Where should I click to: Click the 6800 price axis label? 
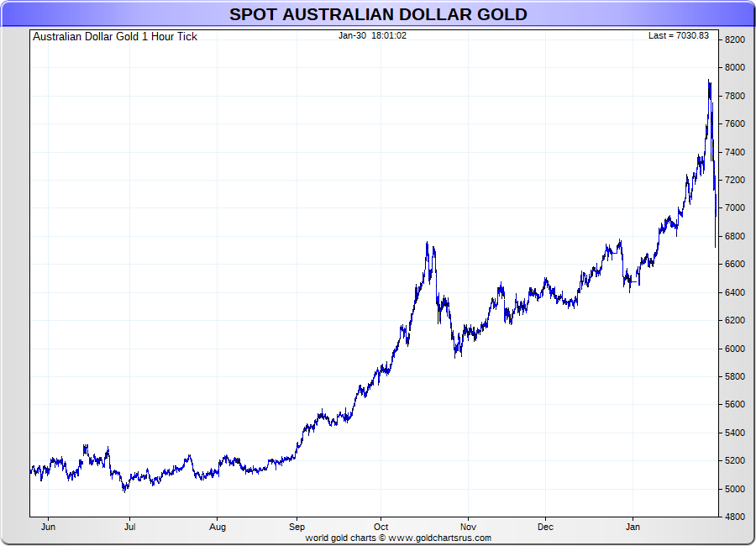coord(735,236)
